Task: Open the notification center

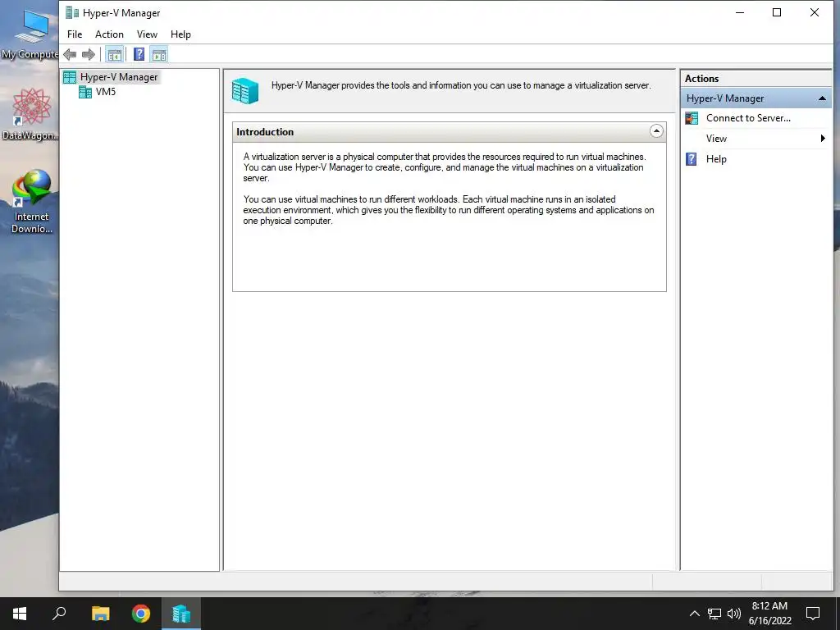Action: pyautogui.click(x=813, y=614)
